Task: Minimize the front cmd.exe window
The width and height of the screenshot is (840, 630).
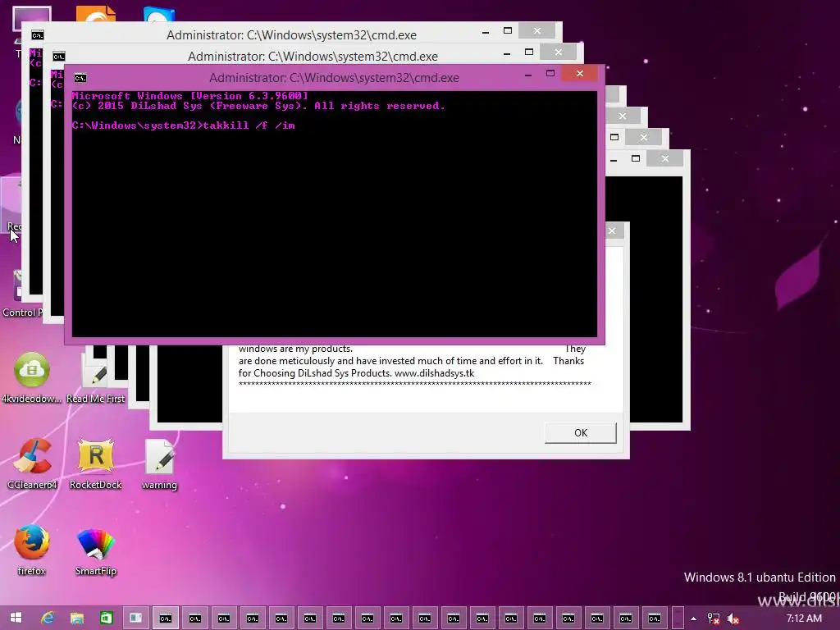Action: (528, 75)
